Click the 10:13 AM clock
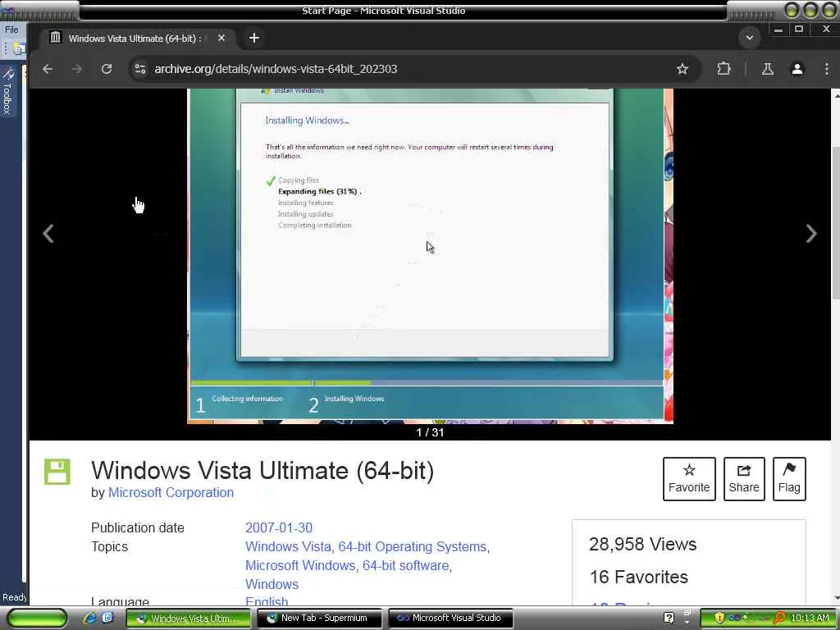This screenshot has height=630, width=840. click(810, 619)
